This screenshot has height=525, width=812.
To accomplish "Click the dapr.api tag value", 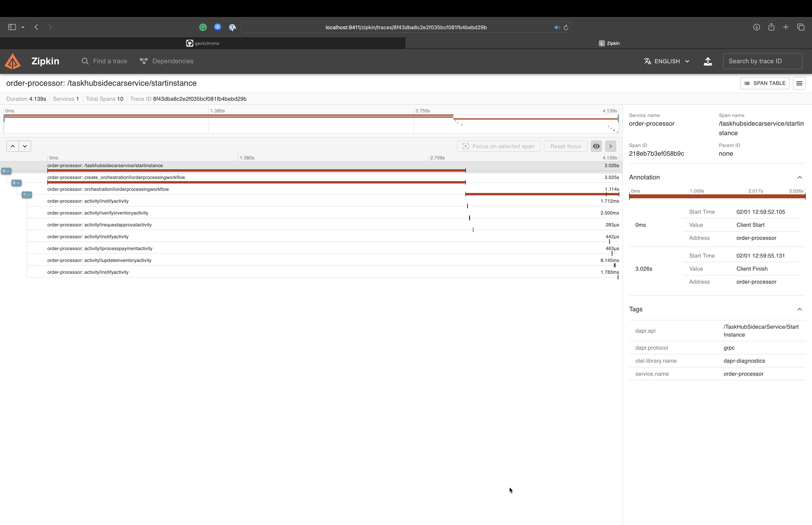I will click(761, 331).
